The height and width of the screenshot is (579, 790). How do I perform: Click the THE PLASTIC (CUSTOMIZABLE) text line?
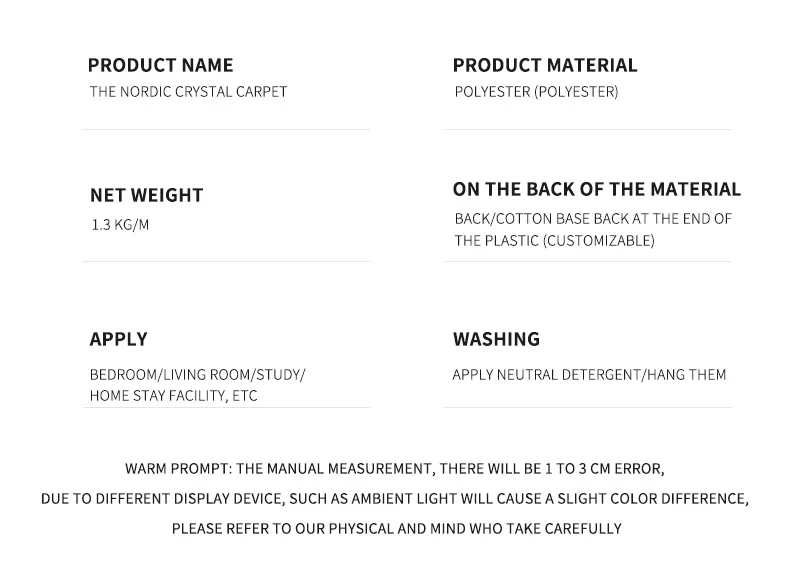554,241
